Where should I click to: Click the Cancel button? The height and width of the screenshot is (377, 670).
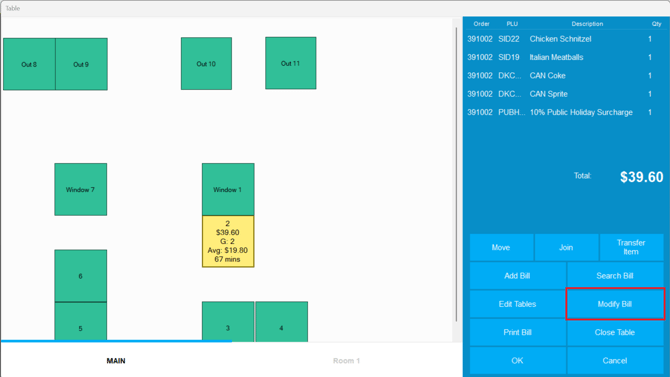coord(615,360)
